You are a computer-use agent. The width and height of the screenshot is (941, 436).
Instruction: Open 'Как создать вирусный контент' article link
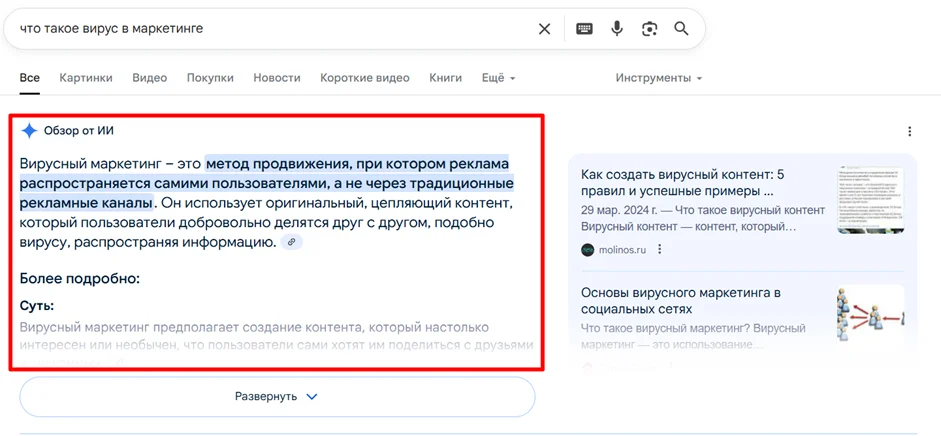coord(683,184)
